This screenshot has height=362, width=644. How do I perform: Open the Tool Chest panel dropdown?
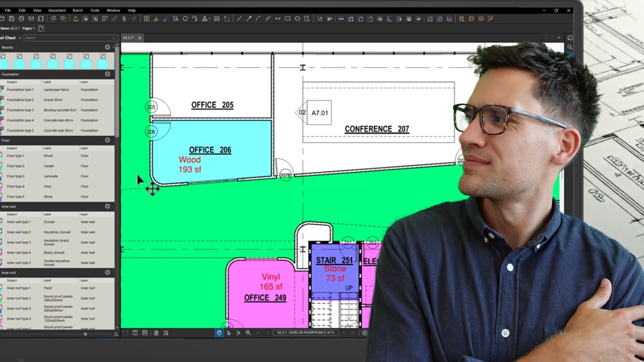coord(20,38)
